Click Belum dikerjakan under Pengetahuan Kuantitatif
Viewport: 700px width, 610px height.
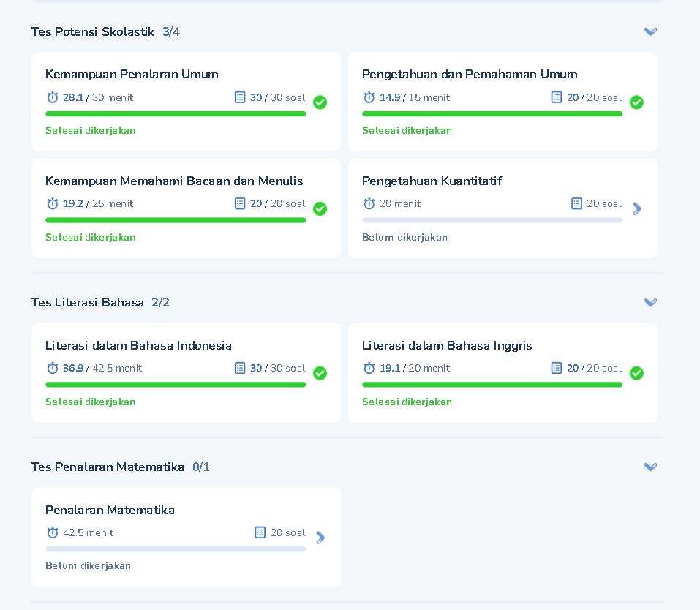point(404,237)
